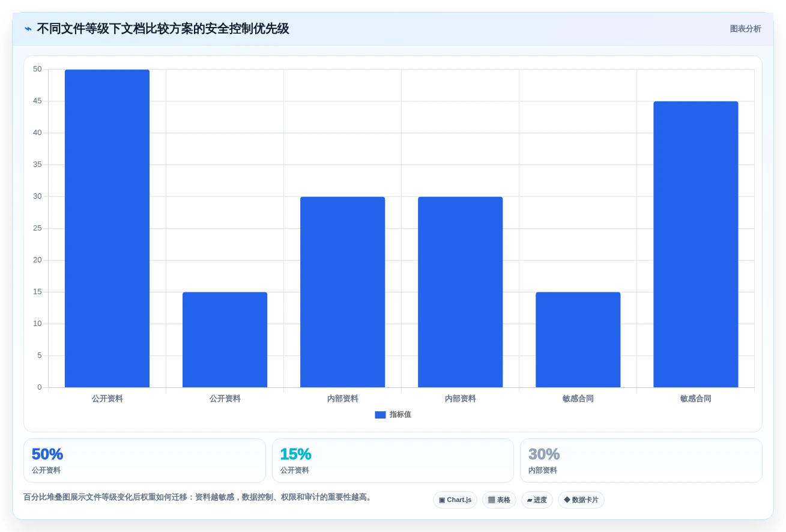
Task: Click the y-axis tick label 40
Action: pyautogui.click(x=37, y=133)
